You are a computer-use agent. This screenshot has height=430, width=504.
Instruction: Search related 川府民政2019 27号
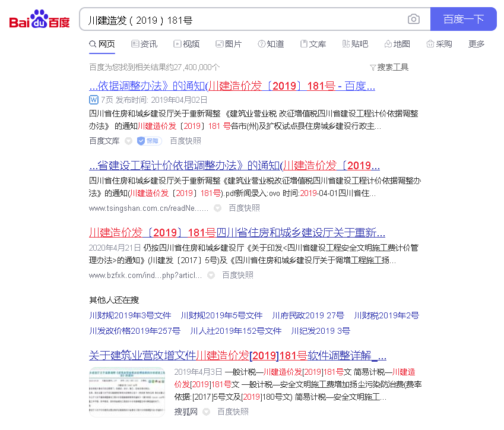[x=308, y=315]
